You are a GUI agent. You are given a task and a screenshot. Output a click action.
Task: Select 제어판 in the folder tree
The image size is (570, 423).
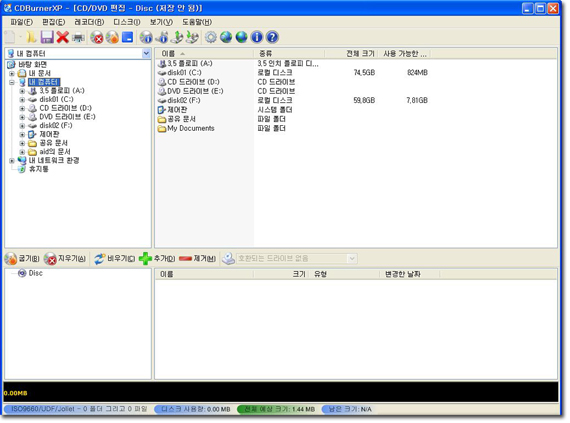pos(49,134)
